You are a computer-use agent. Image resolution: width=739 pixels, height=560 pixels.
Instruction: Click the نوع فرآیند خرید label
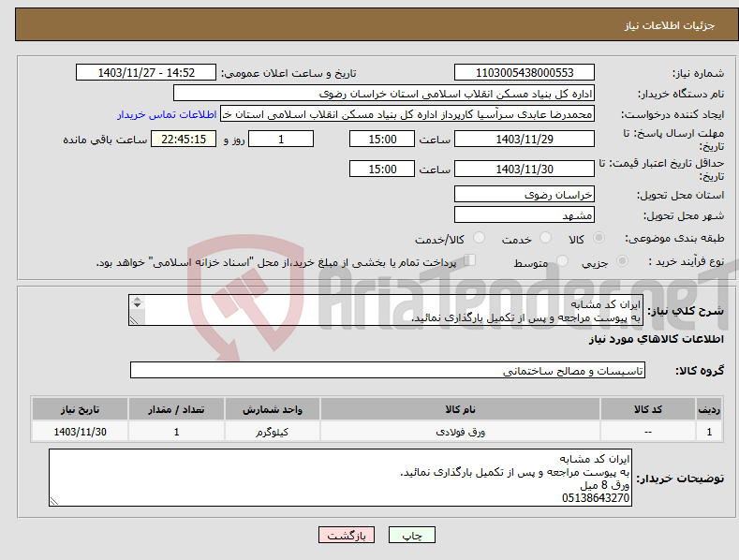click(x=687, y=261)
